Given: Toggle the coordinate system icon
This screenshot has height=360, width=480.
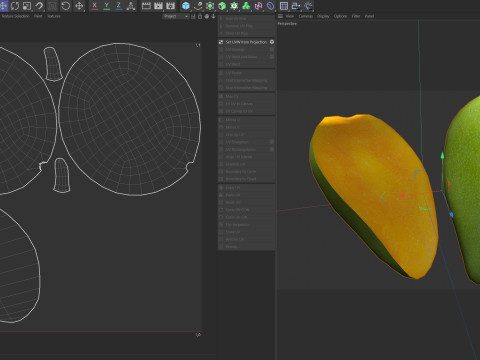Looking at the screenshot, I should 131,6.
